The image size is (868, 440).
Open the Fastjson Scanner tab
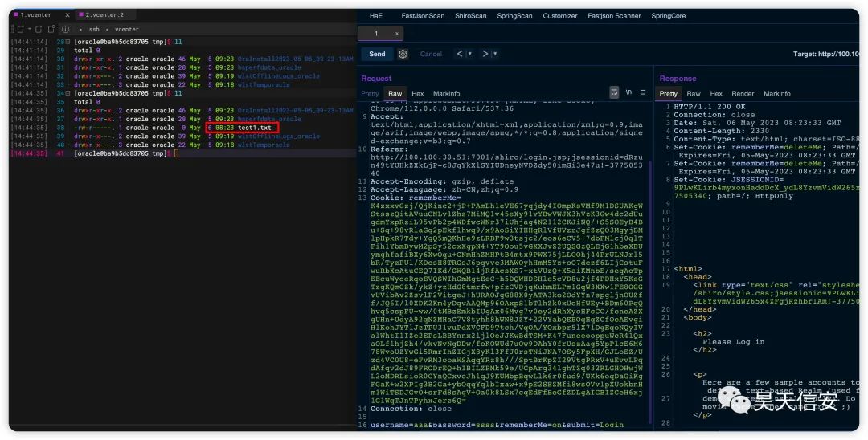(614, 16)
